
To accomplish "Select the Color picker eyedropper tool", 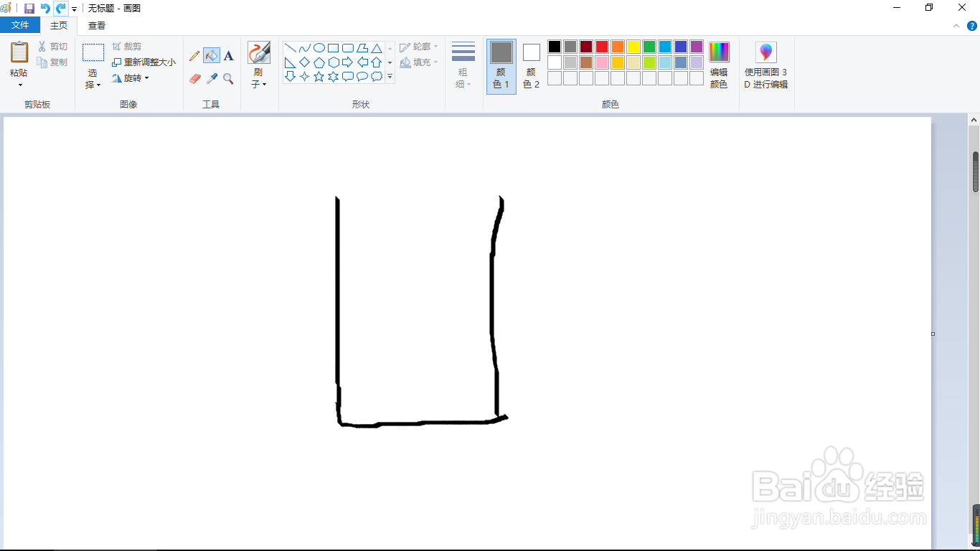I will [x=212, y=79].
